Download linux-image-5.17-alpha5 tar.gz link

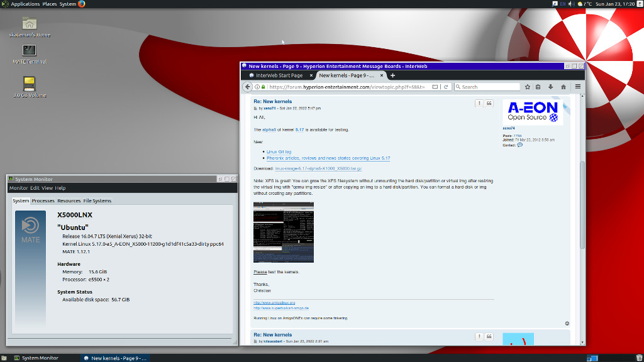tap(318, 168)
